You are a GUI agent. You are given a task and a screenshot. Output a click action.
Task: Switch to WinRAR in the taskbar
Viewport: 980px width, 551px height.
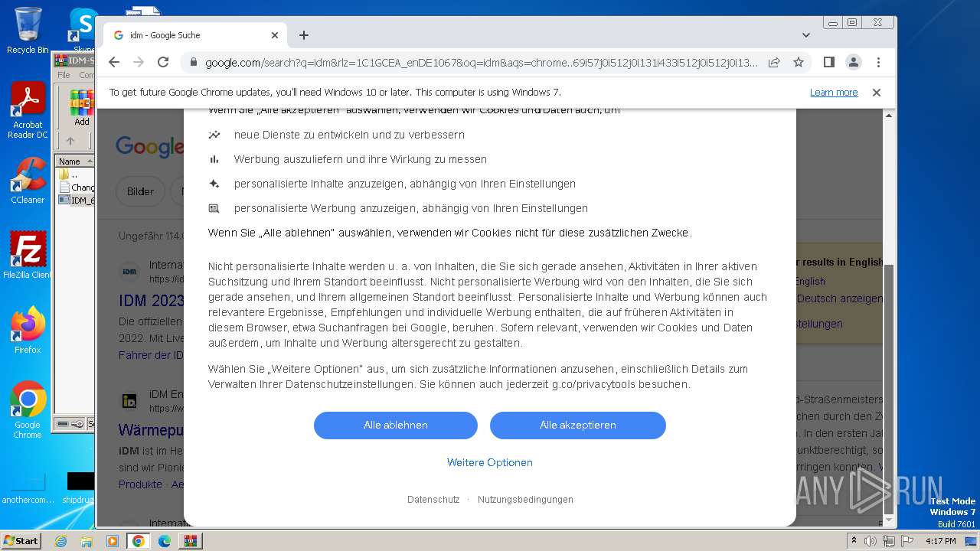(x=191, y=541)
